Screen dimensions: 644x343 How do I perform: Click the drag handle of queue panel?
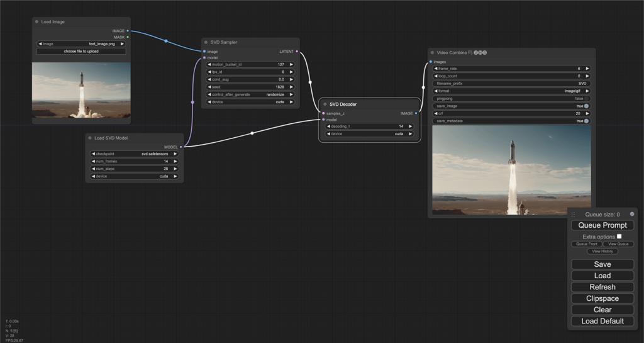573,215
